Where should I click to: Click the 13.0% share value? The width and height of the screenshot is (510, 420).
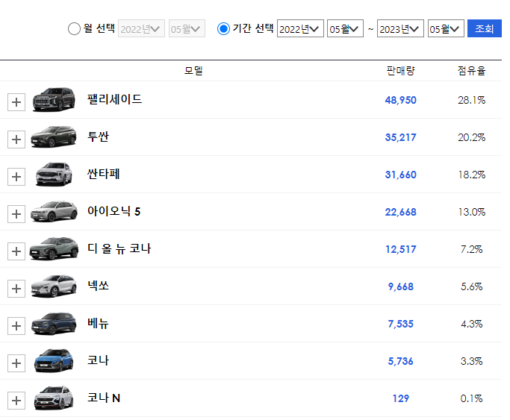(x=472, y=212)
